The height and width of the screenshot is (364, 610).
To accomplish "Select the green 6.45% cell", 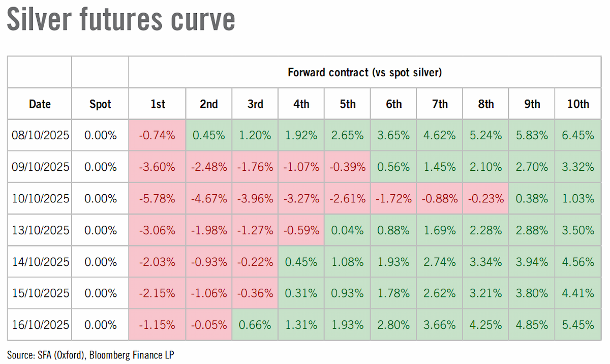I will 578,135.
